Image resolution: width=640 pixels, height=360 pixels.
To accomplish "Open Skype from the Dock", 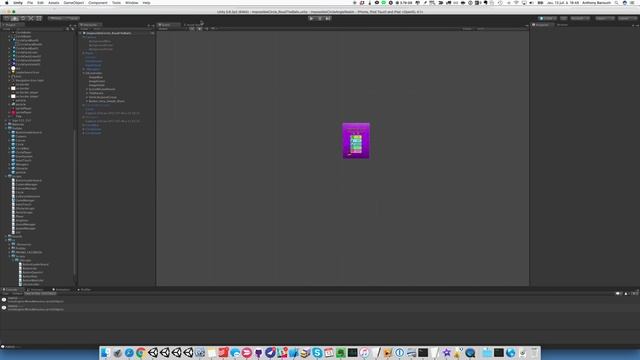I will point(317,353).
